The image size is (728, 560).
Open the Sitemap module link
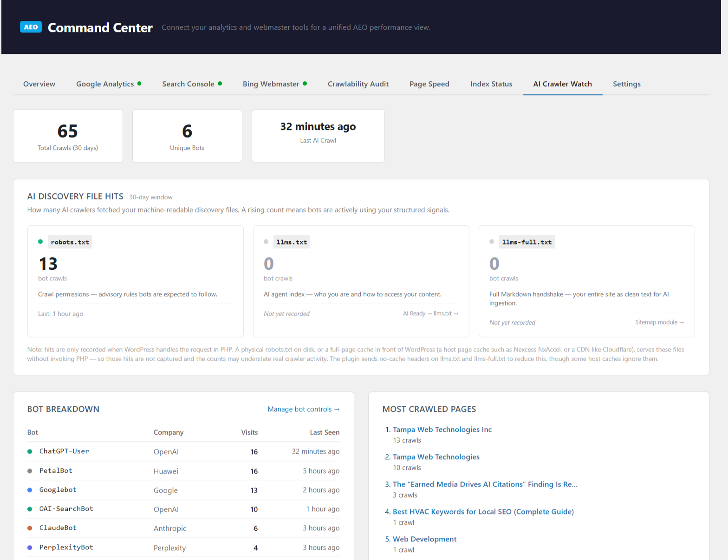659,322
